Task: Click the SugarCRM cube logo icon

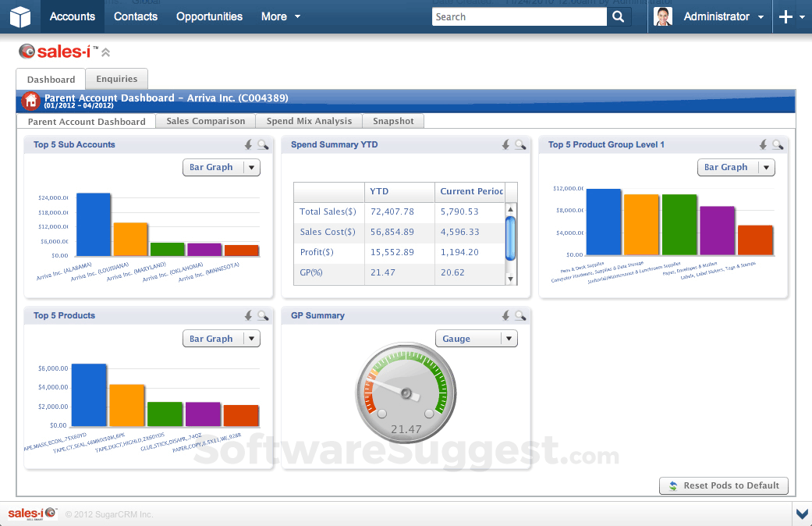Action: click(x=20, y=16)
